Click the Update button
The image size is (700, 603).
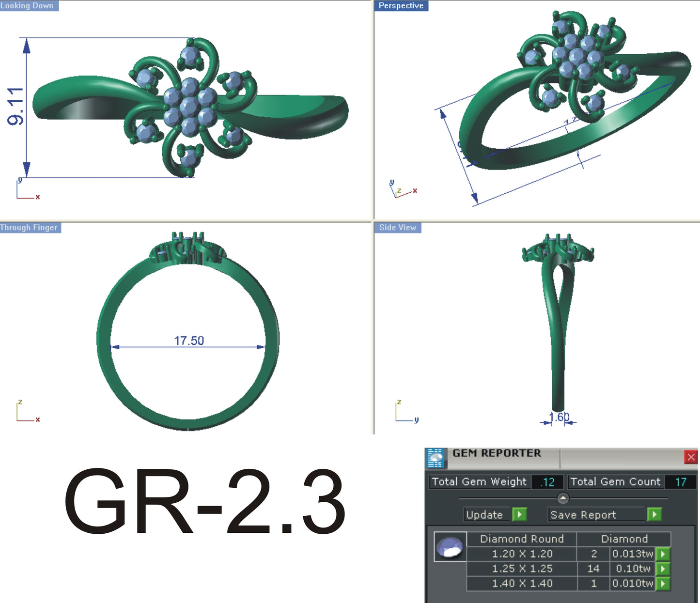point(486,515)
